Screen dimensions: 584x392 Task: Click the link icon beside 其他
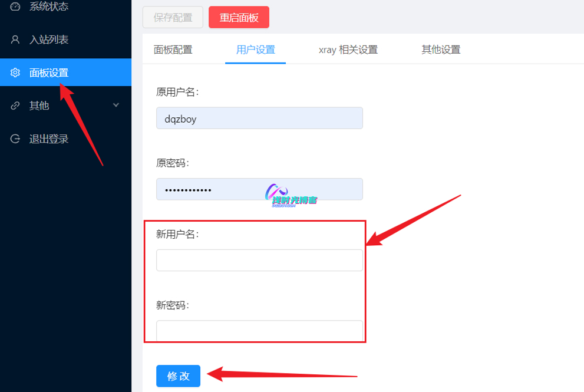[x=15, y=106]
